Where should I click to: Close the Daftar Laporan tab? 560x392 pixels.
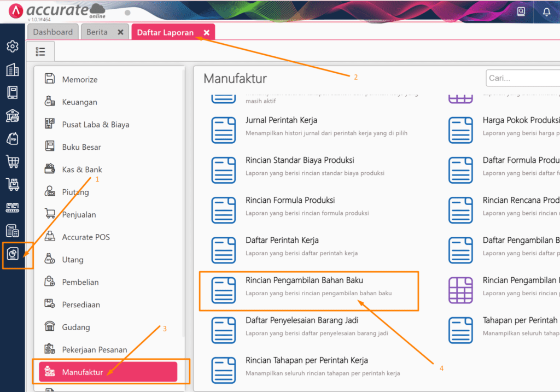(206, 32)
